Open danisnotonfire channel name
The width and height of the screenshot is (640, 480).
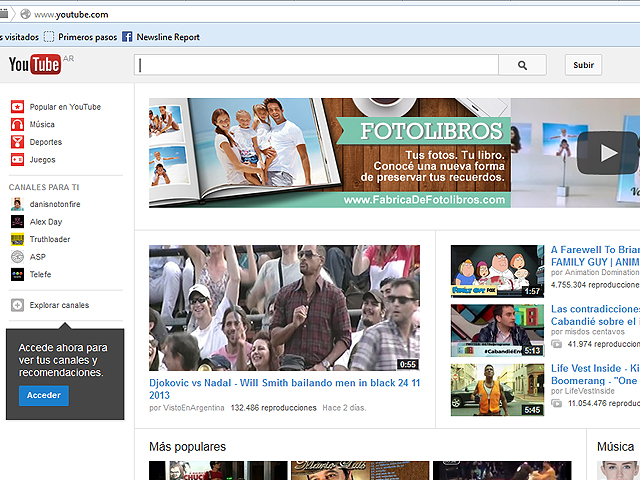tap(55, 204)
